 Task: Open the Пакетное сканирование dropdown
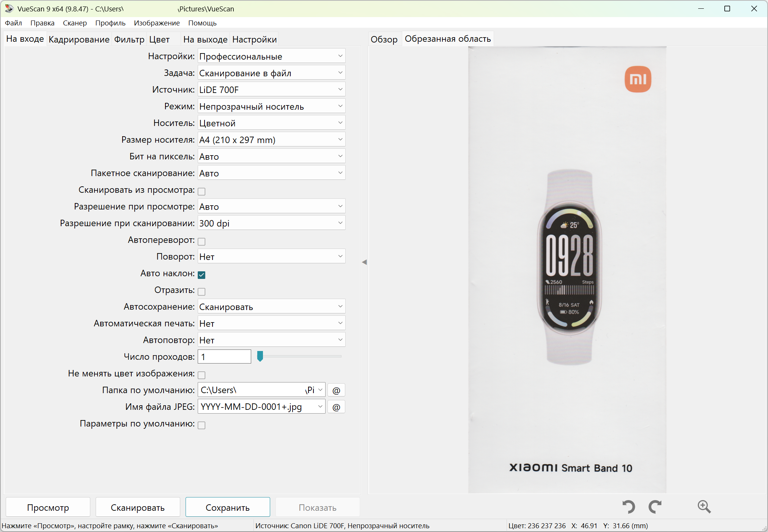[x=271, y=173]
